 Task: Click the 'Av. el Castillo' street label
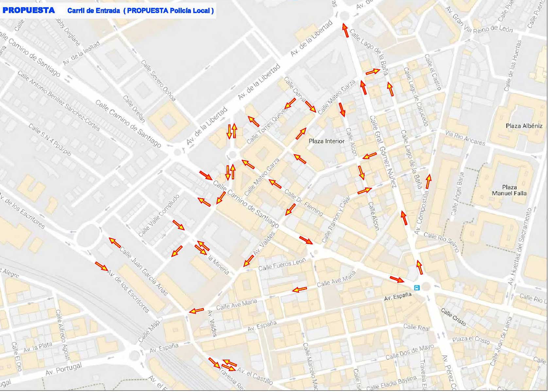[x=255, y=376]
